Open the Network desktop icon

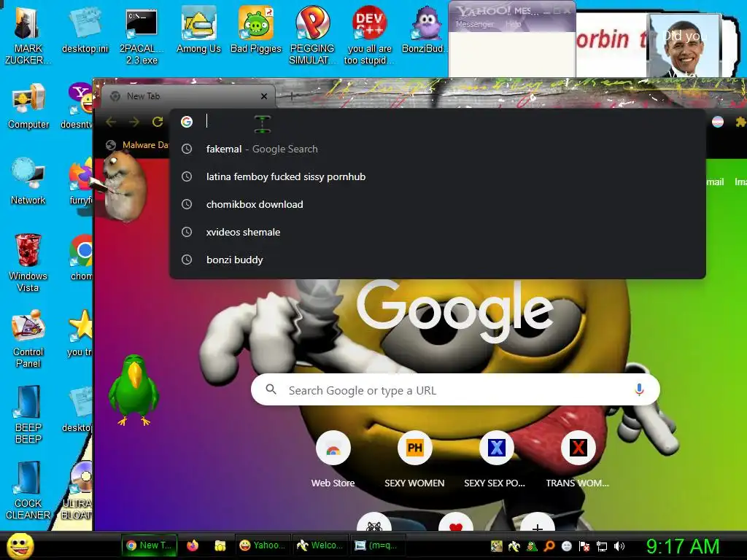coord(28,182)
